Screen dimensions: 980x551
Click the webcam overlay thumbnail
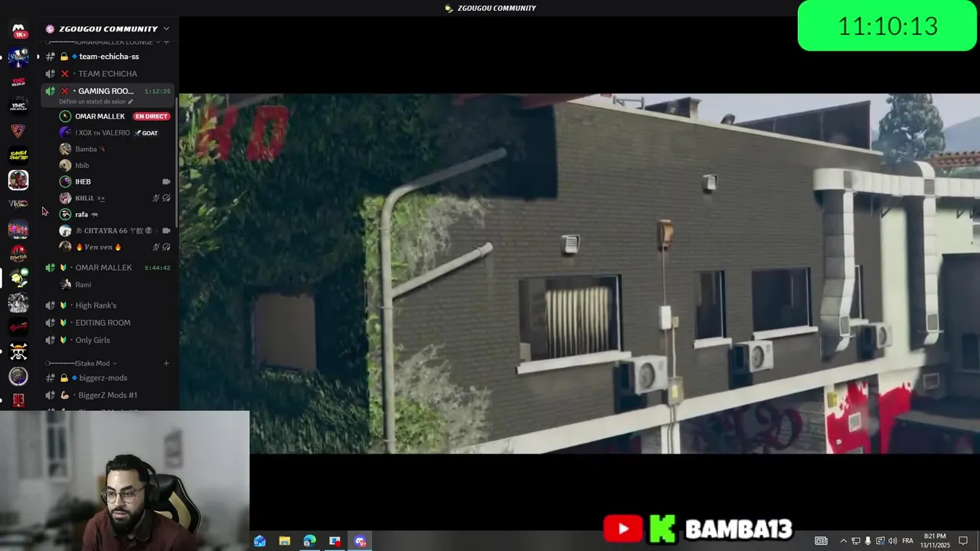click(x=125, y=481)
